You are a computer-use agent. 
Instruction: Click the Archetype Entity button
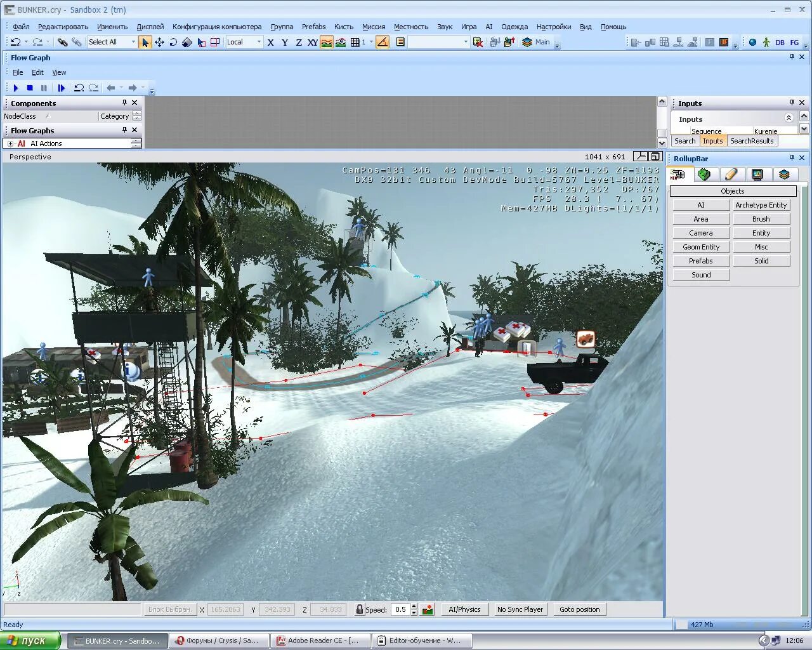pyautogui.click(x=761, y=205)
